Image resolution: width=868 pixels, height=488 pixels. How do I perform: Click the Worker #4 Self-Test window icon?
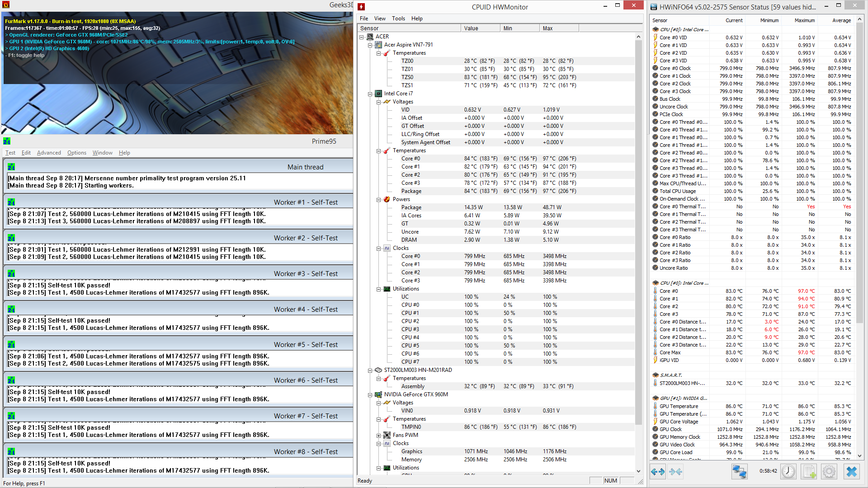tap(11, 310)
